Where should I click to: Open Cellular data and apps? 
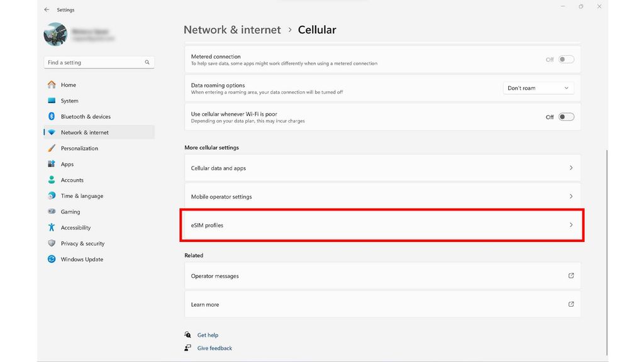pos(382,168)
